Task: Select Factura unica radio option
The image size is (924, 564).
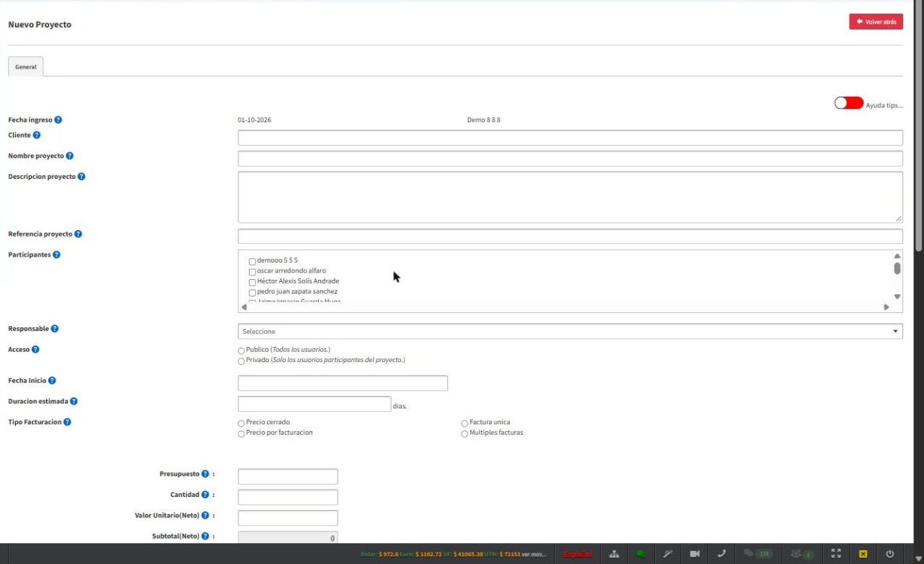Action: click(x=465, y=423)
